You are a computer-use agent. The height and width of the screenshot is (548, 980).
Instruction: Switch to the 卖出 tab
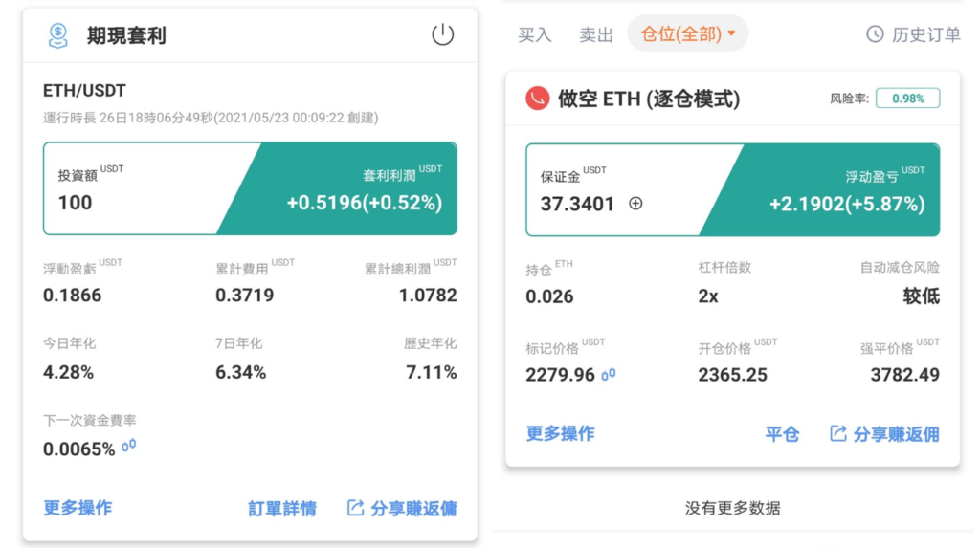click(x=596, y=35)
